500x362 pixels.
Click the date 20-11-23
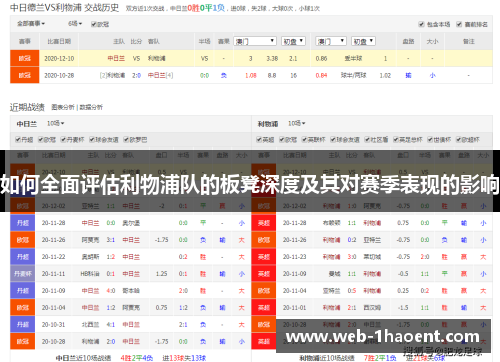click(x=294, y=257)
